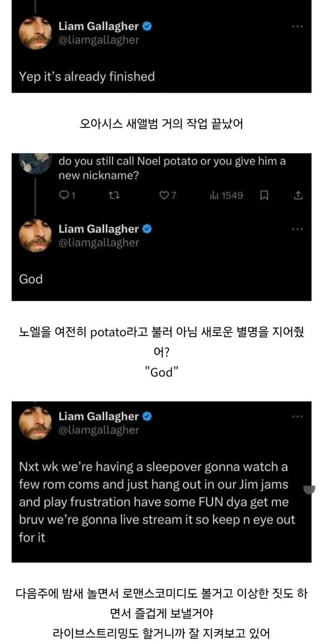Click verified badge on the sleepover tweet
Screen dimensions: 322x644
click(x=147, y=417)
